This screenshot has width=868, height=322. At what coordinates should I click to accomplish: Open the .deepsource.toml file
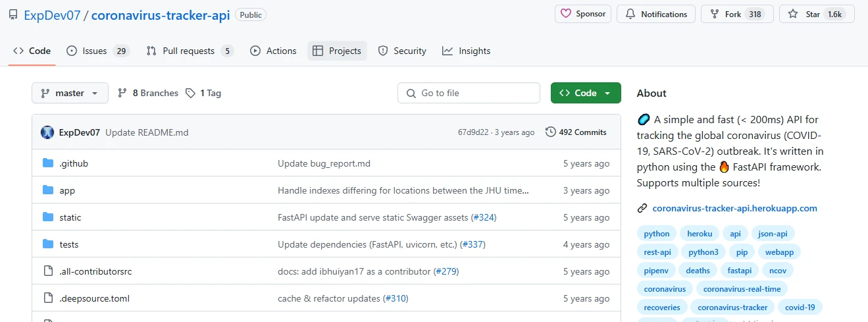94,298
